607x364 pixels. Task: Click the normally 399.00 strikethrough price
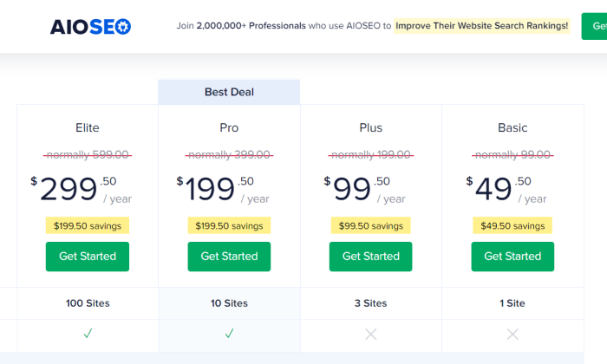pyautogui.click(x=229, y=155)
